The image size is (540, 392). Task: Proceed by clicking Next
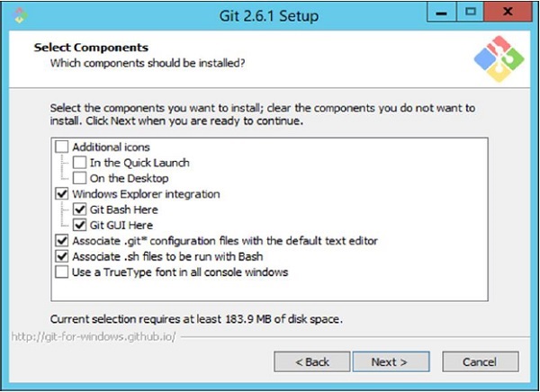click(389, 361)
